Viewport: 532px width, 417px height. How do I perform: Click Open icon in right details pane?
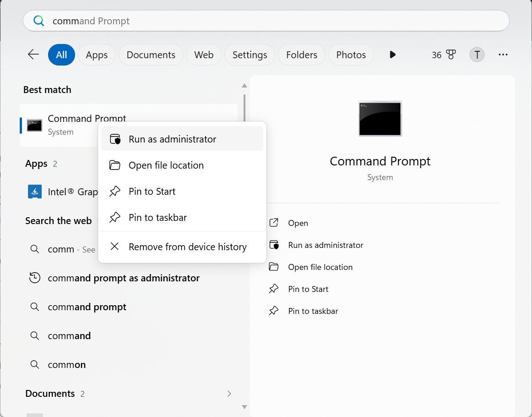(x=274, y=223)
